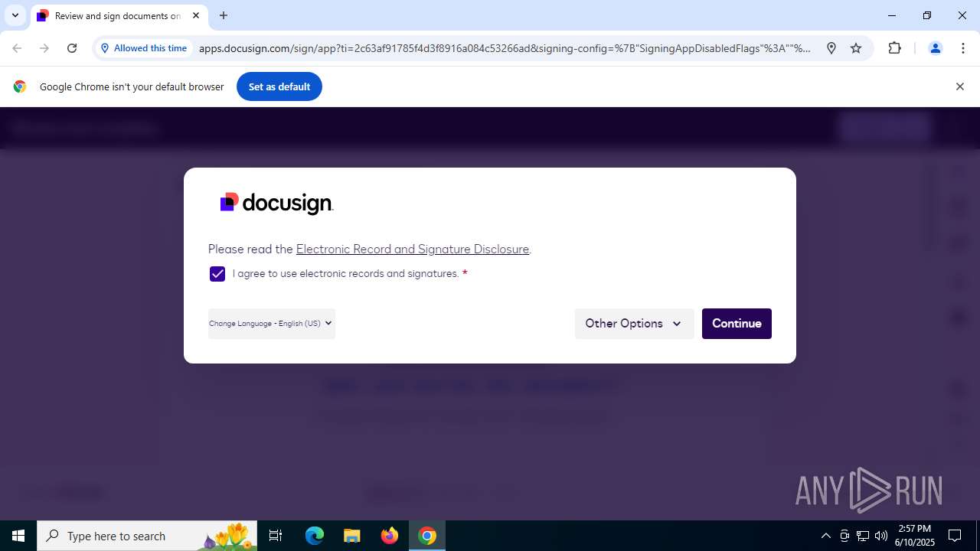Uncheck the agree to electronic records checkbox
Viewport: 980px width, 551px height.
217,274
